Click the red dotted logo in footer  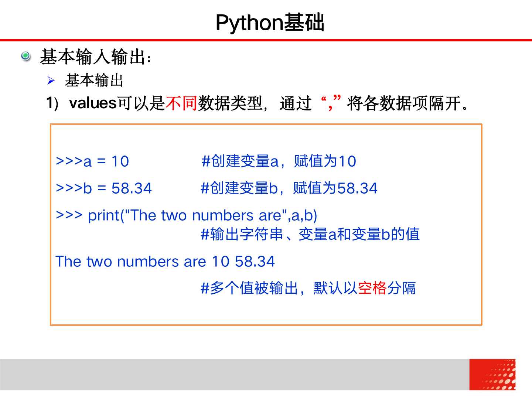492,375
